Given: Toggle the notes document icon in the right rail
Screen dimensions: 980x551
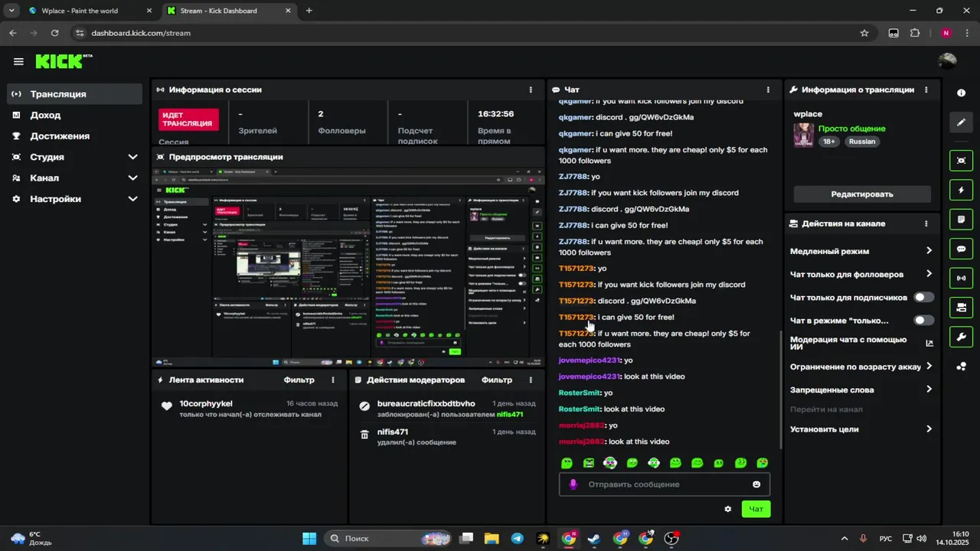Looking at the screenshot, I should coord(961,220).
